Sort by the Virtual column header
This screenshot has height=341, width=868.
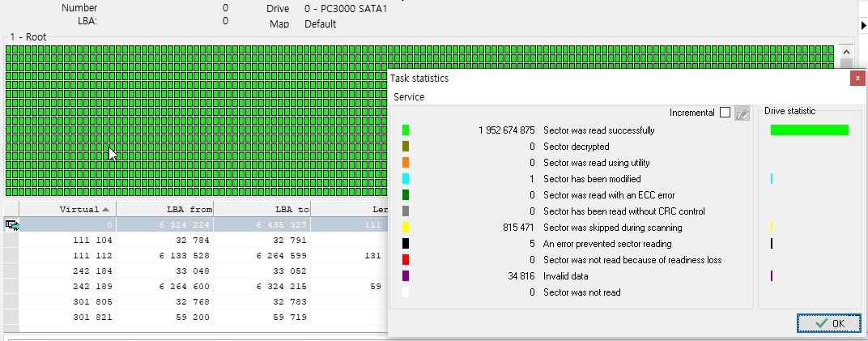point(67,209)
